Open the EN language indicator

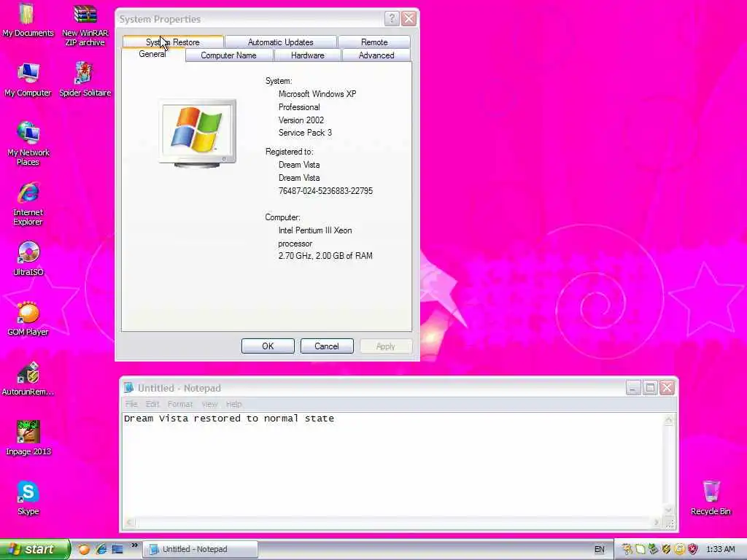[x=600, y=549]
